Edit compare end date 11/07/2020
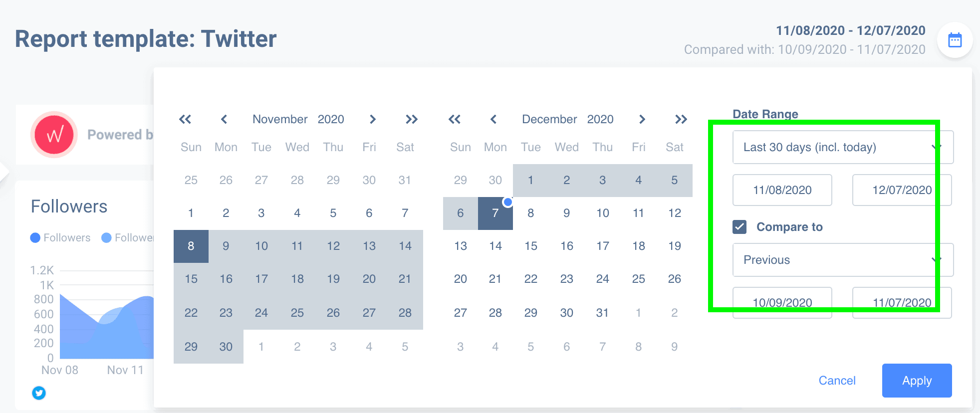This screenshot has height=413, width=980. pyautogui.click(x=902, y=303)
